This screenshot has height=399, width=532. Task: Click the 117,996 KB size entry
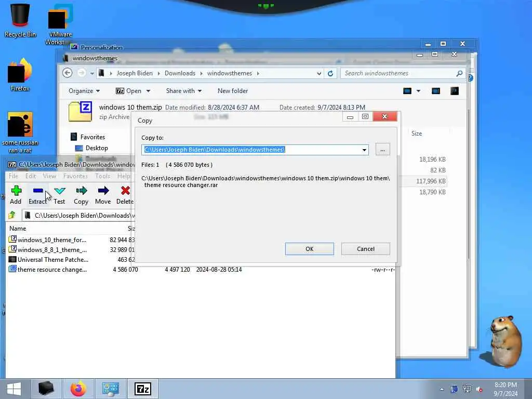[x=431, y=181]
